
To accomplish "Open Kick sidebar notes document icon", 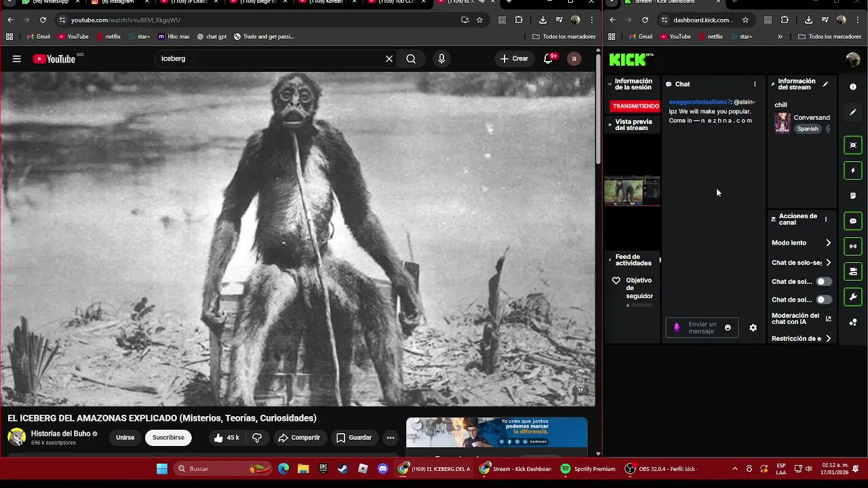I will 853,196.
